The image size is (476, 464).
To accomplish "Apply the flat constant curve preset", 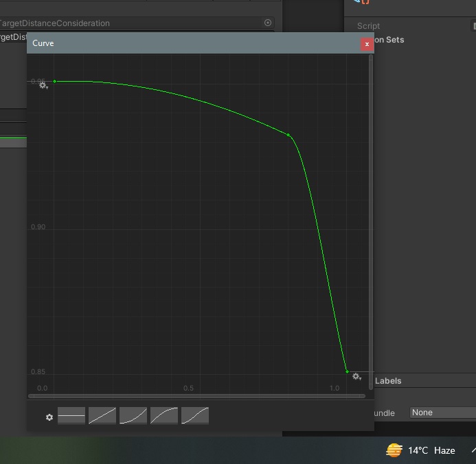I will pos(71,415).
